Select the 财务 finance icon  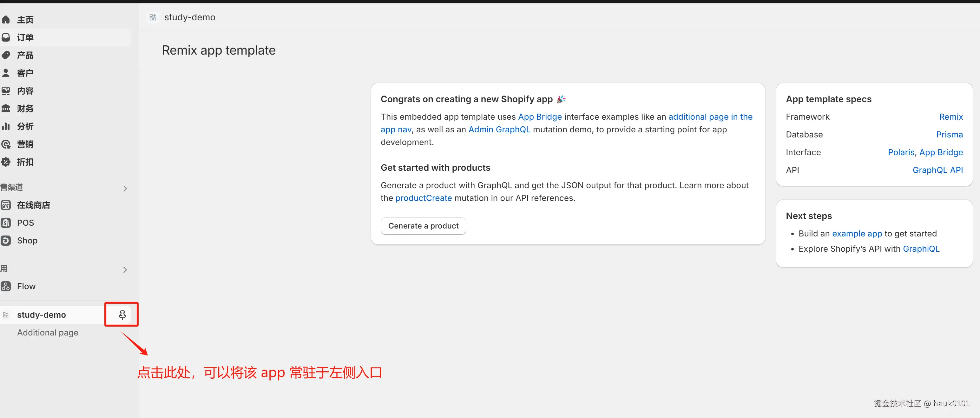[6, 108]
